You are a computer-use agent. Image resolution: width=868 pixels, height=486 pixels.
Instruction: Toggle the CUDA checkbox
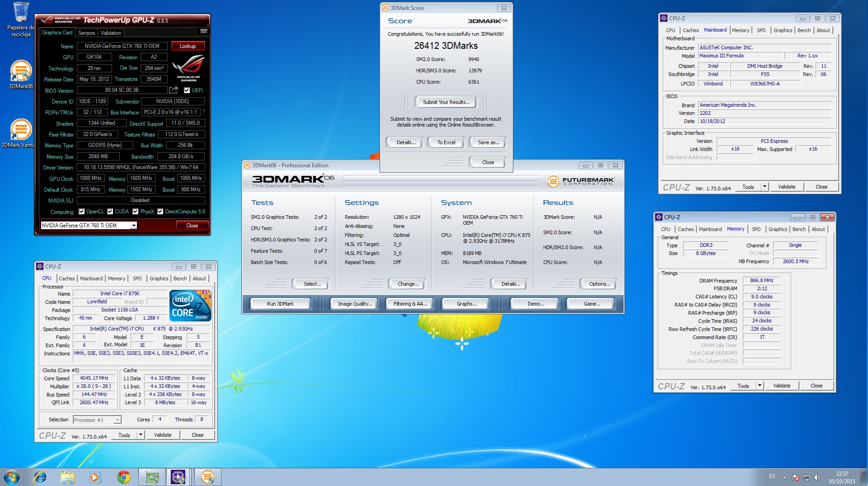(110, 211)
